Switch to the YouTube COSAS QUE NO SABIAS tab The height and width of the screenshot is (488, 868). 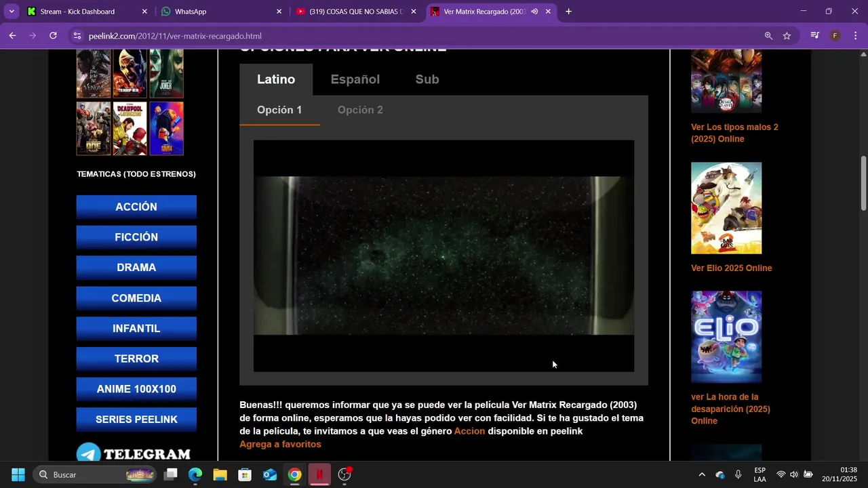(x=356, y=12)
